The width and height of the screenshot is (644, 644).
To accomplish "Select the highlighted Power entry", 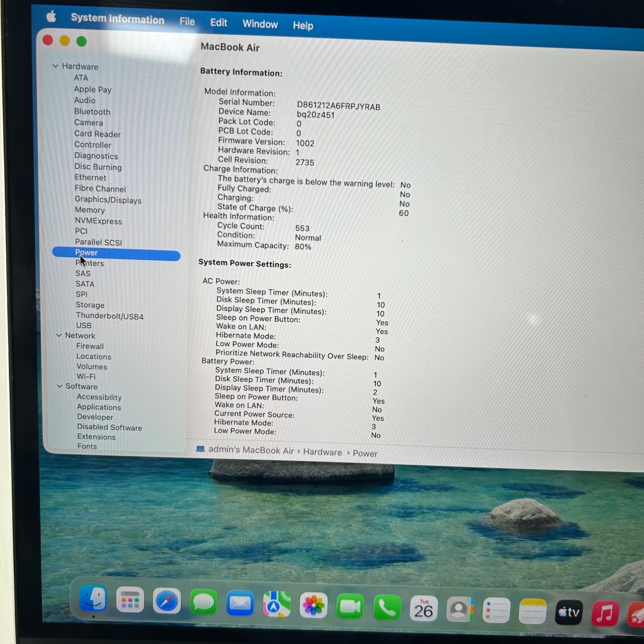I will 116,254.
